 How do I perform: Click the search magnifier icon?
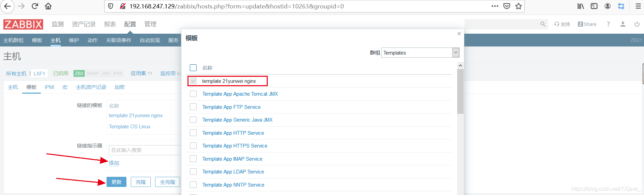[x=543, y=24]
